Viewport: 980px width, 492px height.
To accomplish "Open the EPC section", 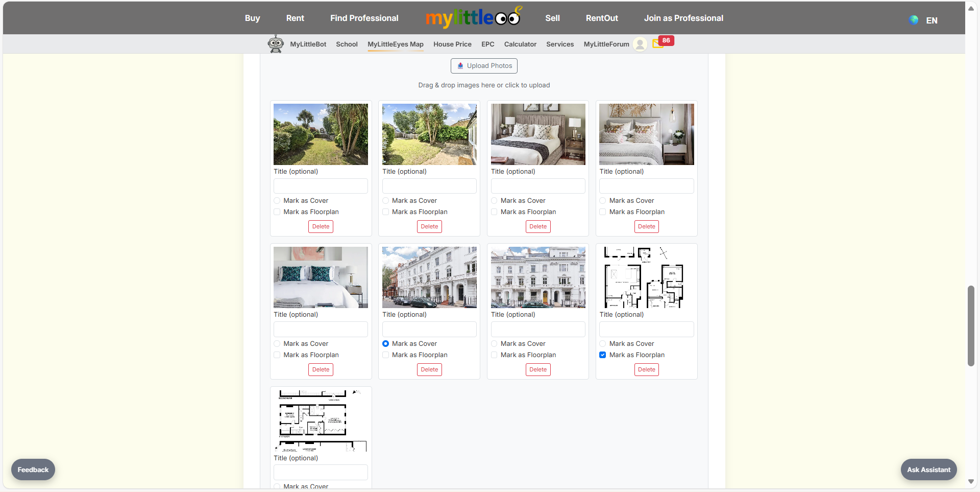I will point(487,44).
